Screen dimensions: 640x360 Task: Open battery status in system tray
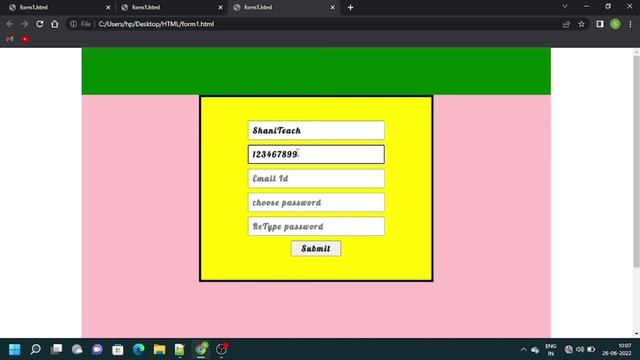(x=591, y=350)
